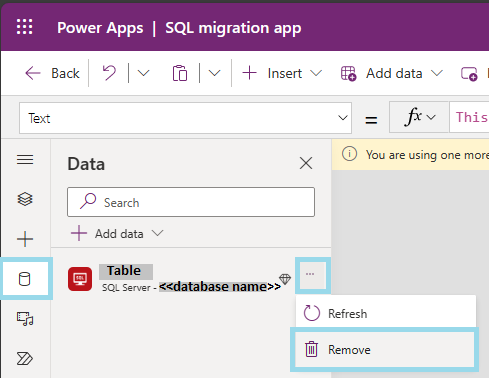Screen dimensions: 489x378
Task: Choose Remove from the context menu
Action: [385, 349]
